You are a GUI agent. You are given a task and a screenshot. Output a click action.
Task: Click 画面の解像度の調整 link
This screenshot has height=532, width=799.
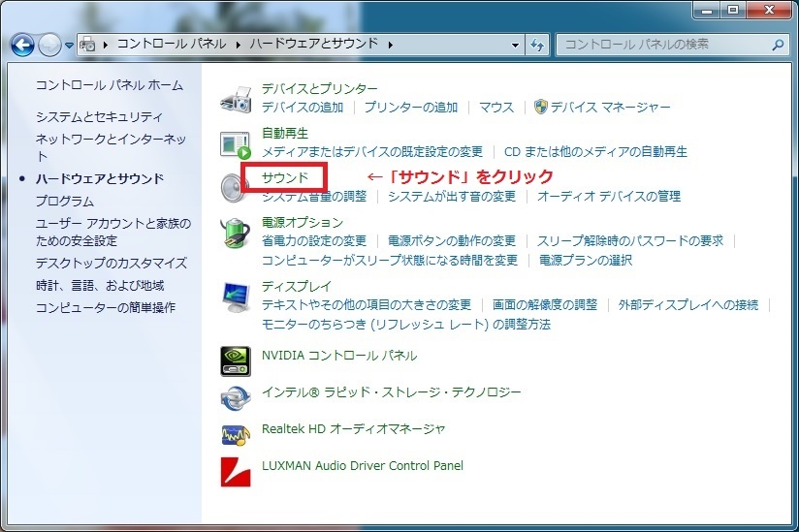click(545, 305)
